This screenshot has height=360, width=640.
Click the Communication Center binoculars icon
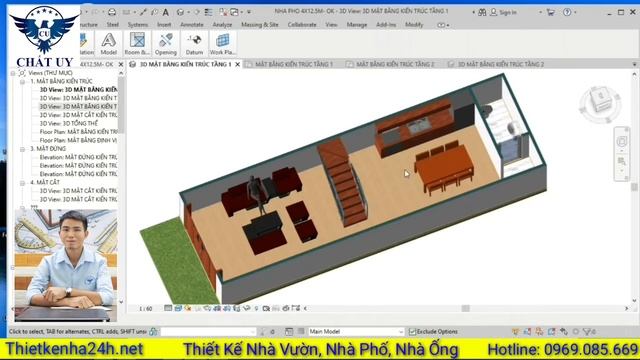pos(482,12)
